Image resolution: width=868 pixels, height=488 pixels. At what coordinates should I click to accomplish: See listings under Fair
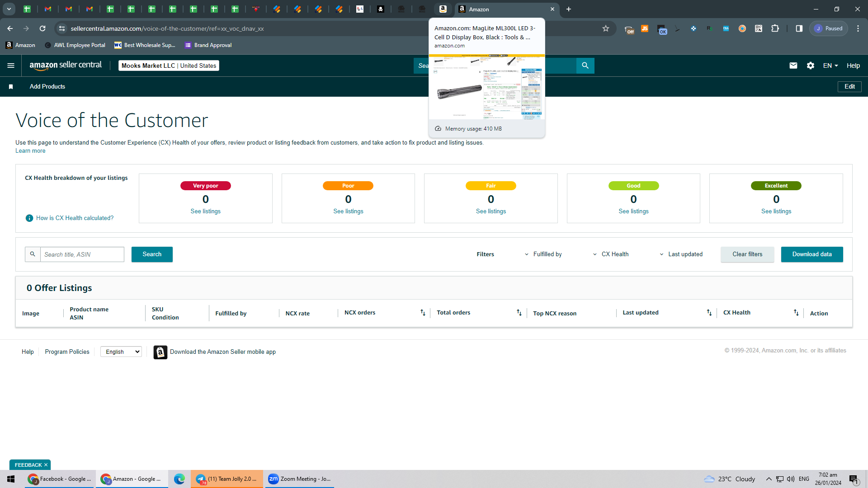[x=491, y=211]
